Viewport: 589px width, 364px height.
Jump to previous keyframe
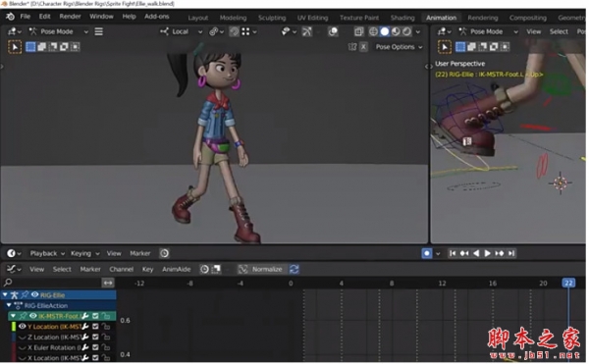click(x=464, y=254)
